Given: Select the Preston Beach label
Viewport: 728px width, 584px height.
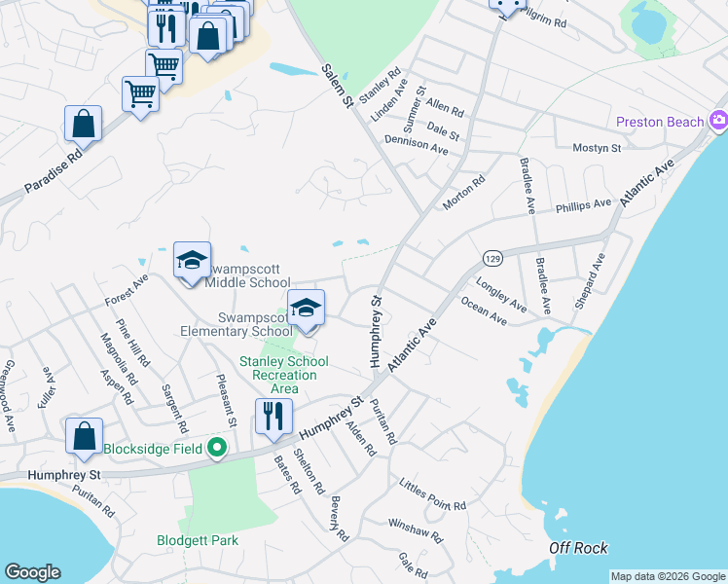Looking at the screenshot, I should click(660, 122).
